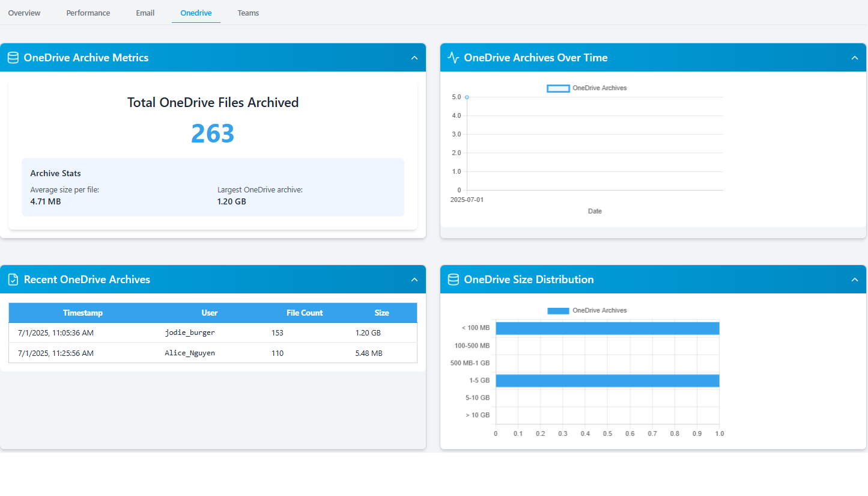Click the Timestamp column header
This screenshot has width=868, height=496.
point(83,313)
